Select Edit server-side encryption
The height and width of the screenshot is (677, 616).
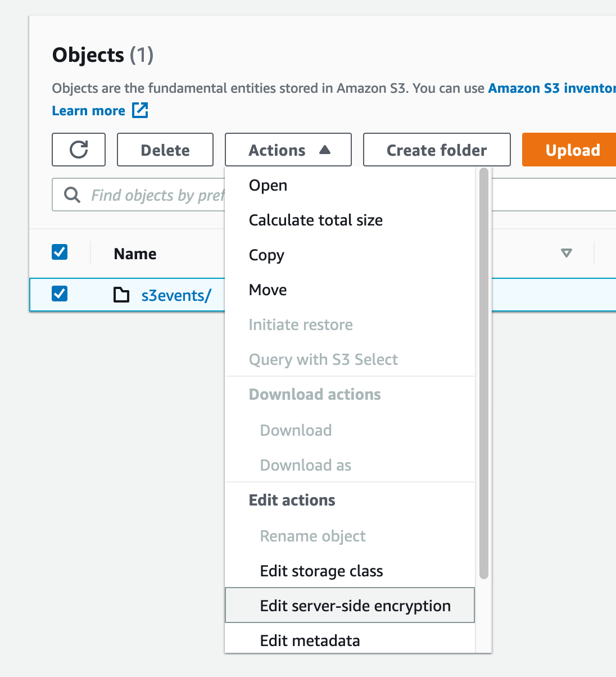355,606
